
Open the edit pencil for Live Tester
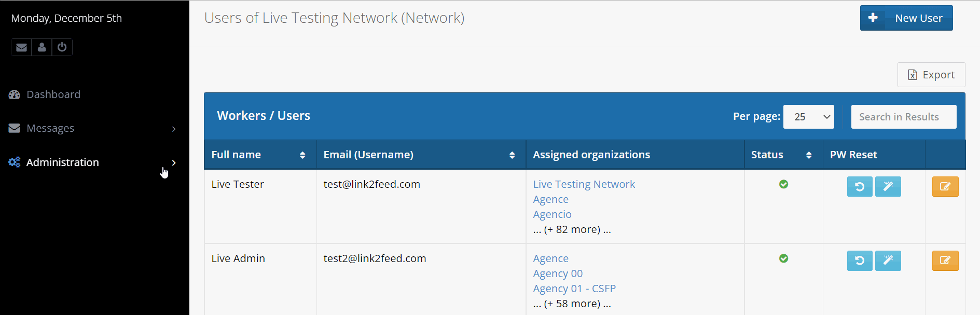tap(944, 186)
